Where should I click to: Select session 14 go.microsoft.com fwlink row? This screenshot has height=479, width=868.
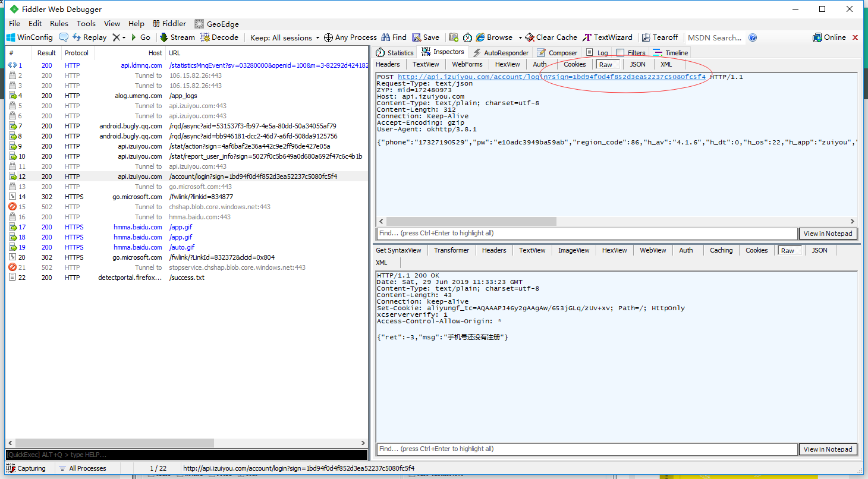187,197
